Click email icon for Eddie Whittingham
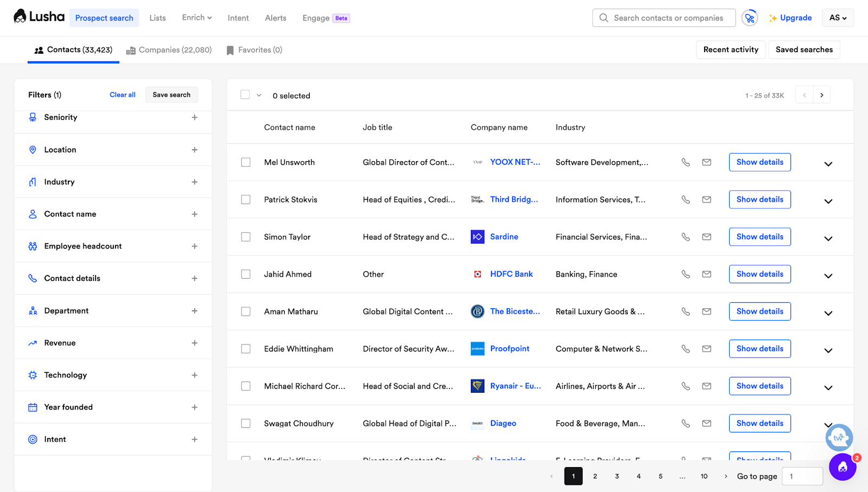Image resolution: width=868 pixels, height=492 pixels. pos(706,349)
